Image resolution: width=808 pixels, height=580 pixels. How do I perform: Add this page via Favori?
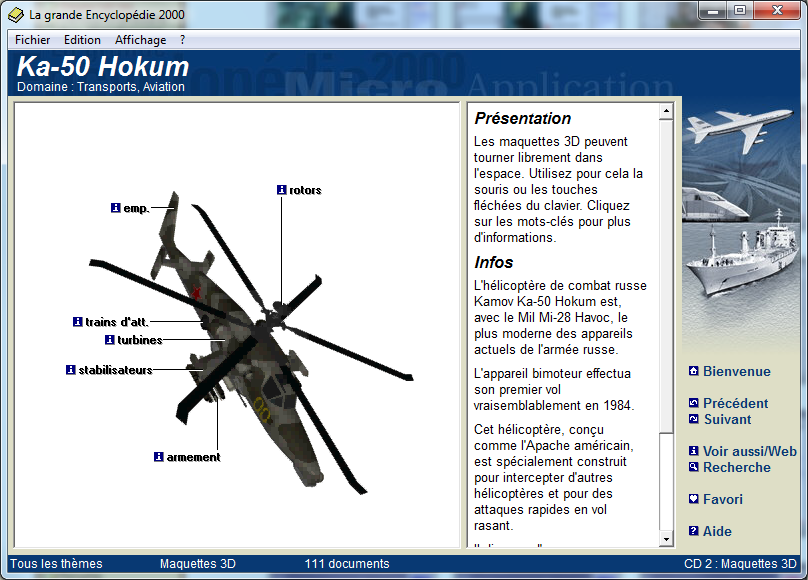tap(723, 499)
